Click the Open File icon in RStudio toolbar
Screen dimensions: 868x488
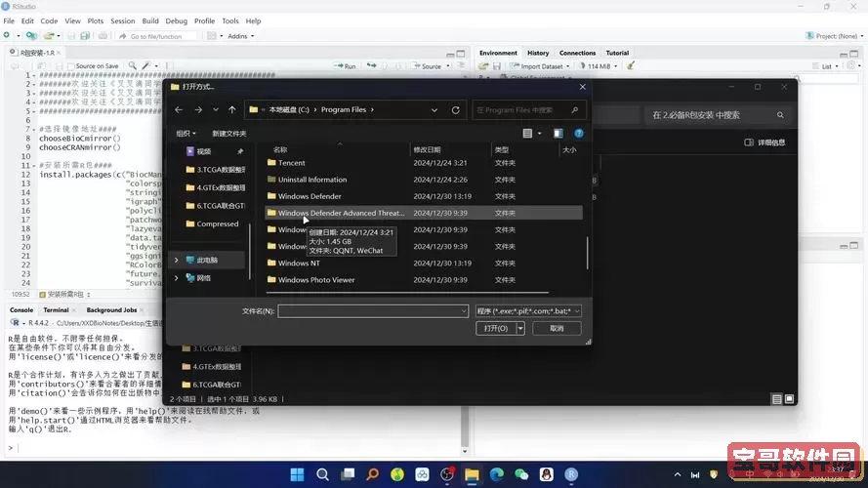49,36
